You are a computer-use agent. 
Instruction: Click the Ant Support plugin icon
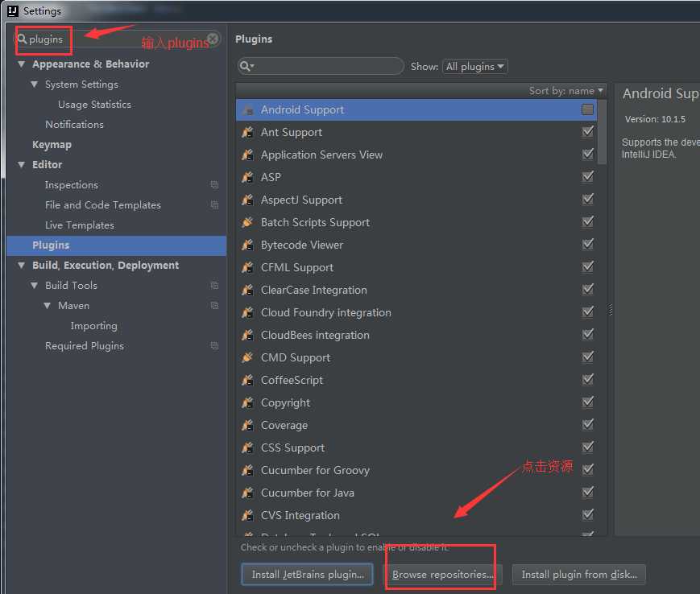click(x=247, y=132)
